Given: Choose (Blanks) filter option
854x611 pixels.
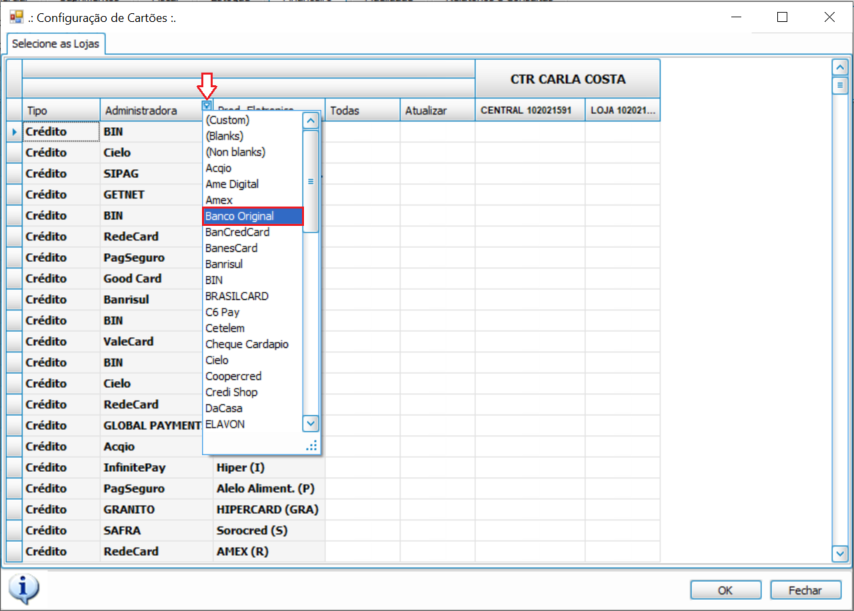Looking at the screenshot, I should pos(253,136).
